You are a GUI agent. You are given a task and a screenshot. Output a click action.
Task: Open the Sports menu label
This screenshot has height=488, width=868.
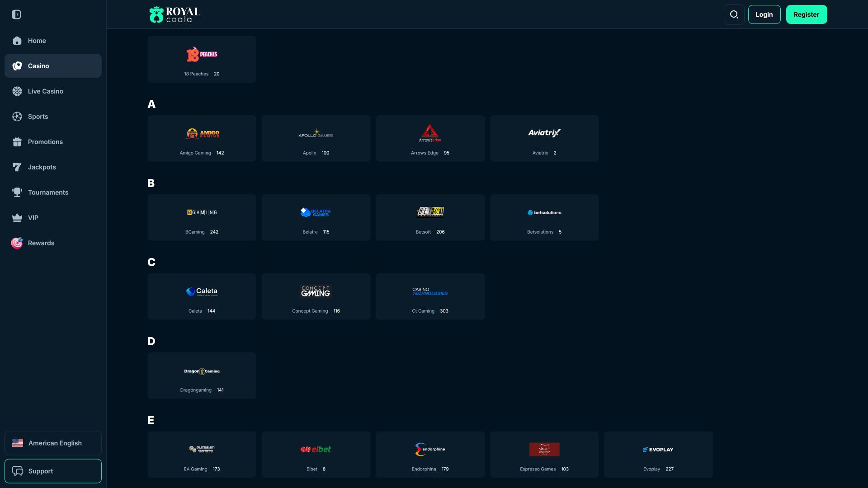pyautogui.click(x=38, y=117)
